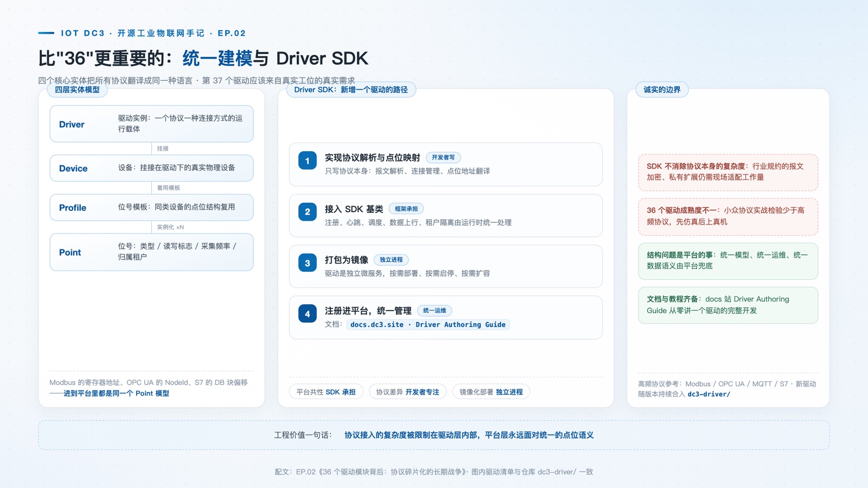
Task: Click the 只写协议本身 description line
Action: coord(407,171)
